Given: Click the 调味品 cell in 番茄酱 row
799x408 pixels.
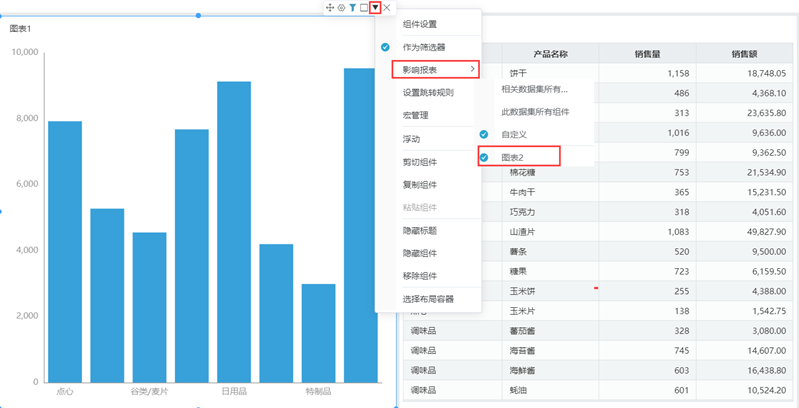Looking at the screenshot, I should (x=452, y=331).
